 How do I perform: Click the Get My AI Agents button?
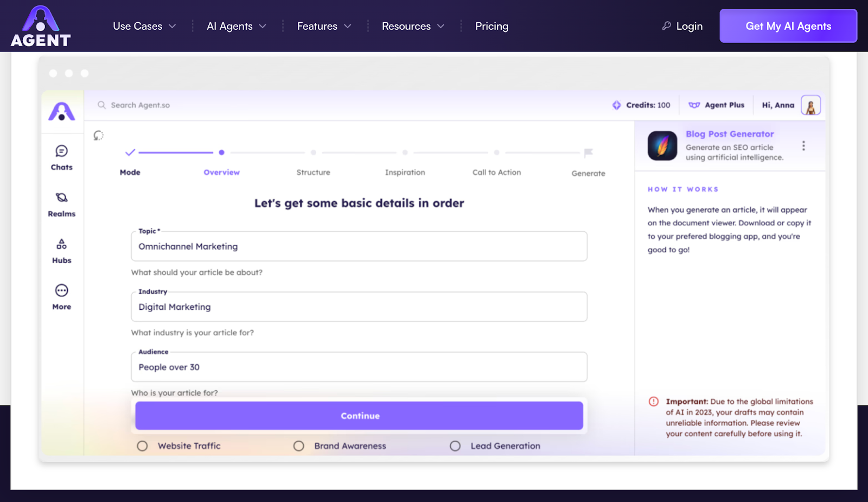pos(788,26)
